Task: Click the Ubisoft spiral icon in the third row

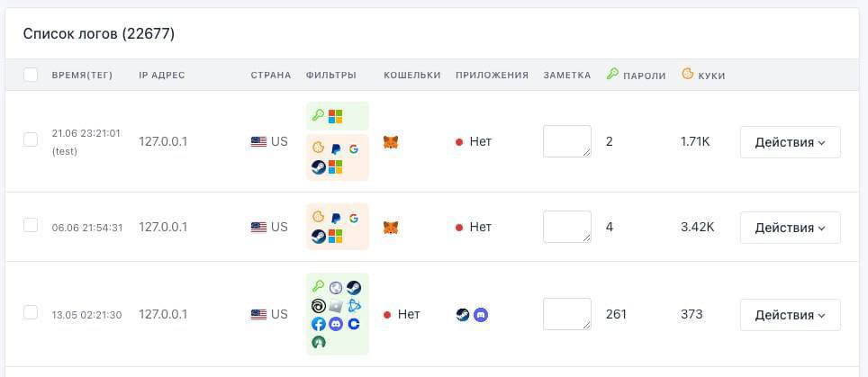Action: click(319, 306)
